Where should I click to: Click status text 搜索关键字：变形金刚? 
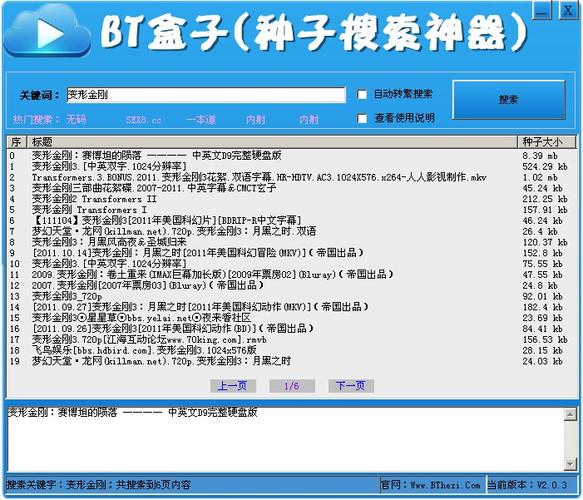click(99, 485)
